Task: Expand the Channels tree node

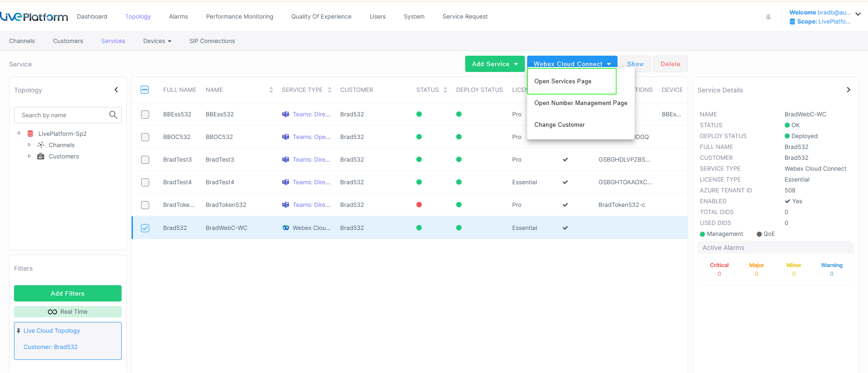Action: (29, 145)
